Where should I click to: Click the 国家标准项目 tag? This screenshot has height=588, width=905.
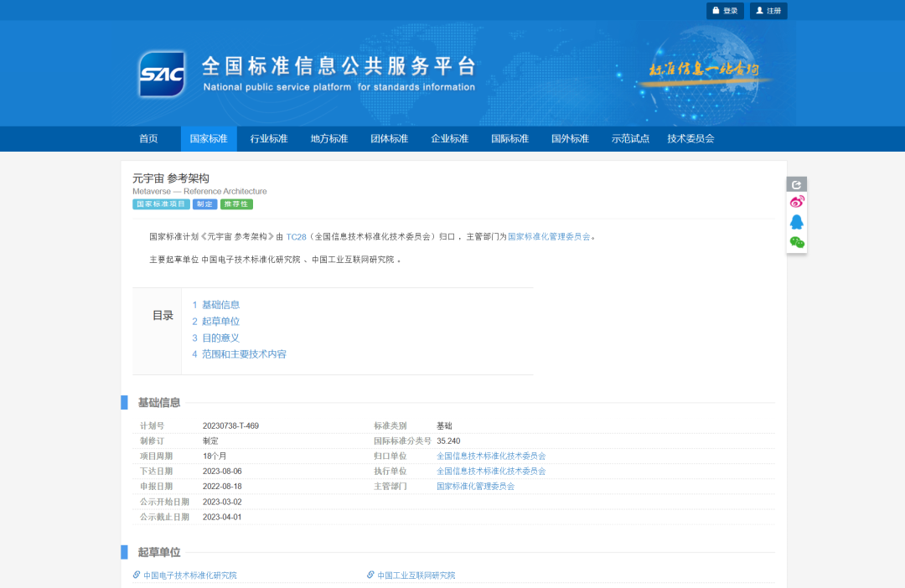[161, 204]
